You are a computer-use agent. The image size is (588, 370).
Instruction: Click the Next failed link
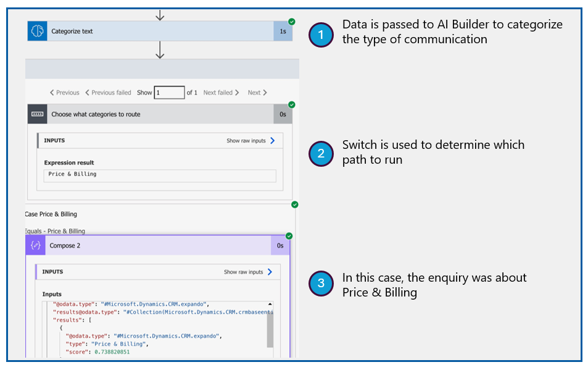pos(221,92)
